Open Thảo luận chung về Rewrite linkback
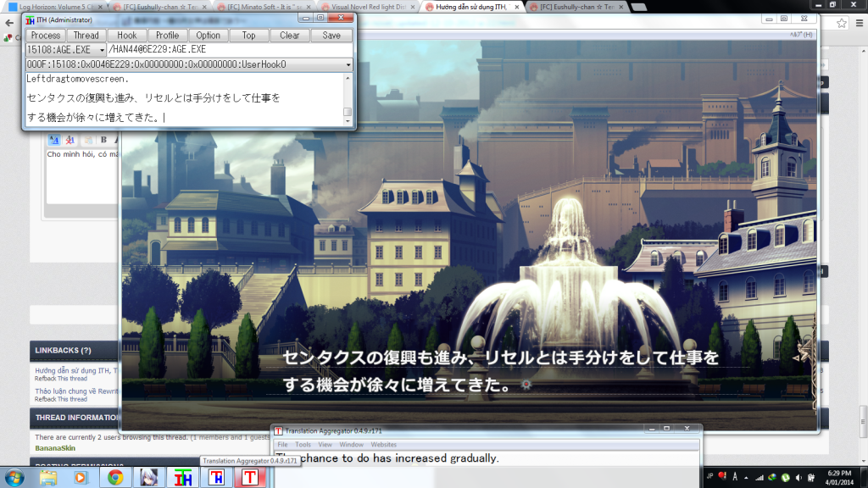Viewport: 868px width, 488px height. 76,391
